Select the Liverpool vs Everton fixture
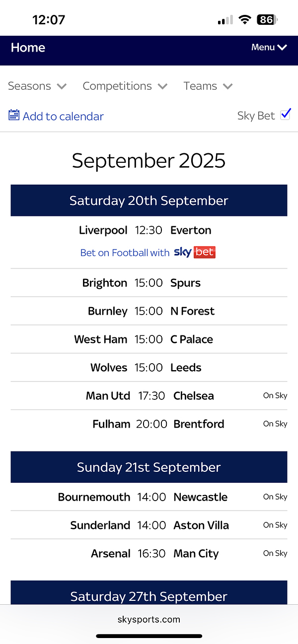 [149, 230]
